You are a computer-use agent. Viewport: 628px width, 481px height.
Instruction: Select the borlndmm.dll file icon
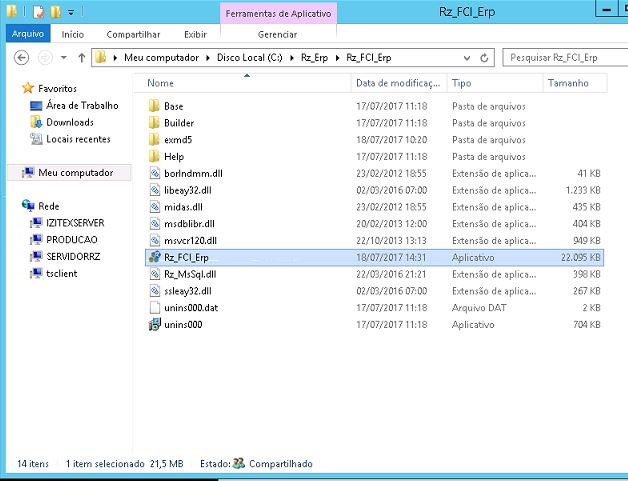155,173
